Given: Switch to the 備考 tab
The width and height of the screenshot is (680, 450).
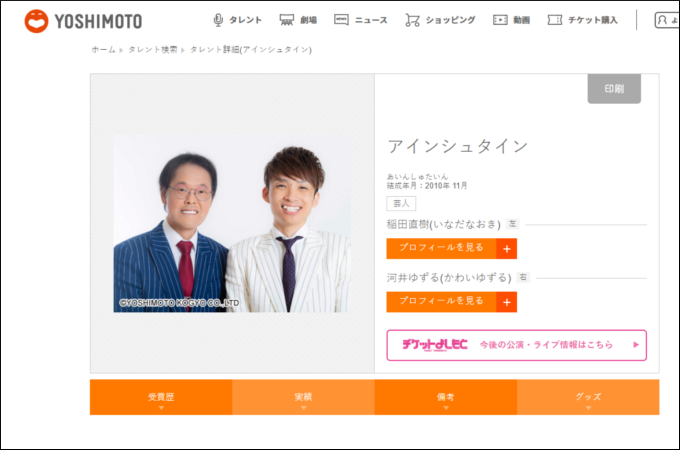Looking at the screenshot, I should point(445,397).
